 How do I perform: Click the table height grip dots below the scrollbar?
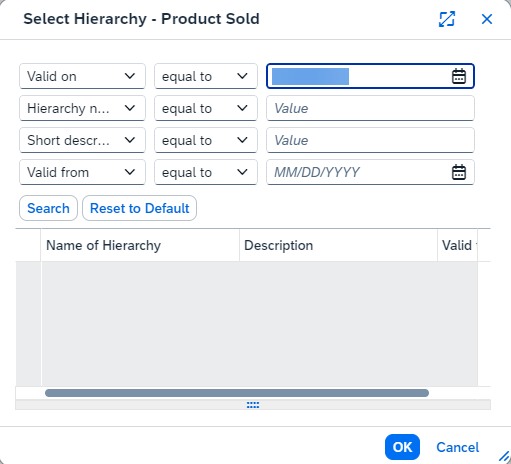253,405
